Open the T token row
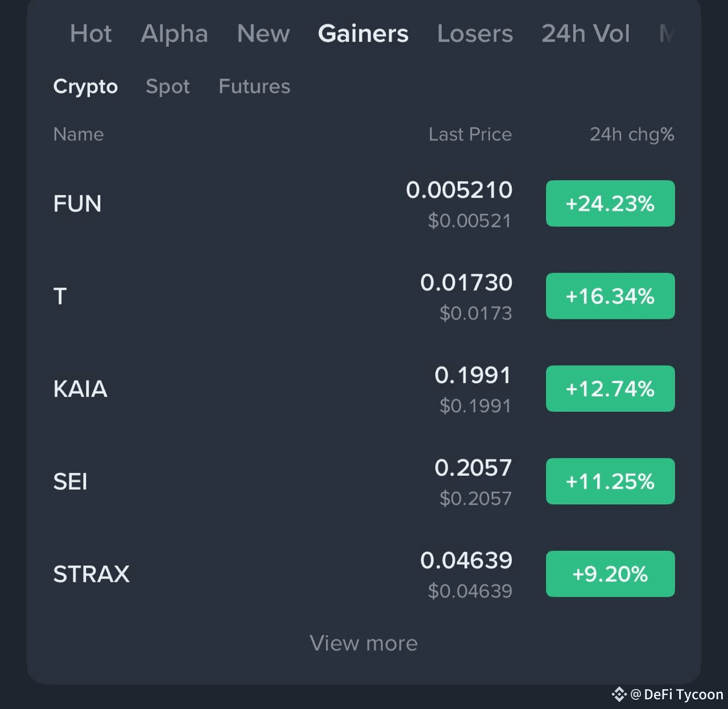Viewport: 728px width, 709px height. click(364, 296)
